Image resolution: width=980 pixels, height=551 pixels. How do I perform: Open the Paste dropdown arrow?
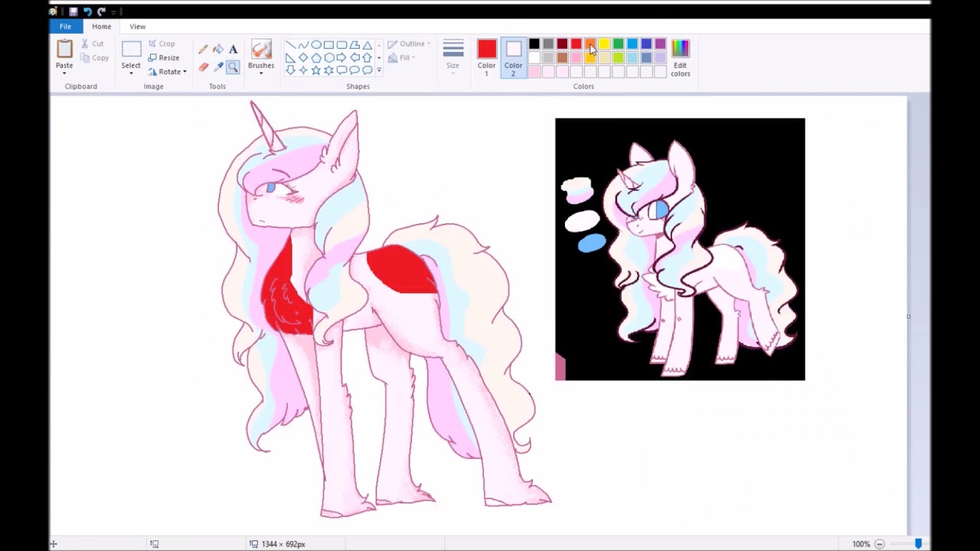coord(64,73)
